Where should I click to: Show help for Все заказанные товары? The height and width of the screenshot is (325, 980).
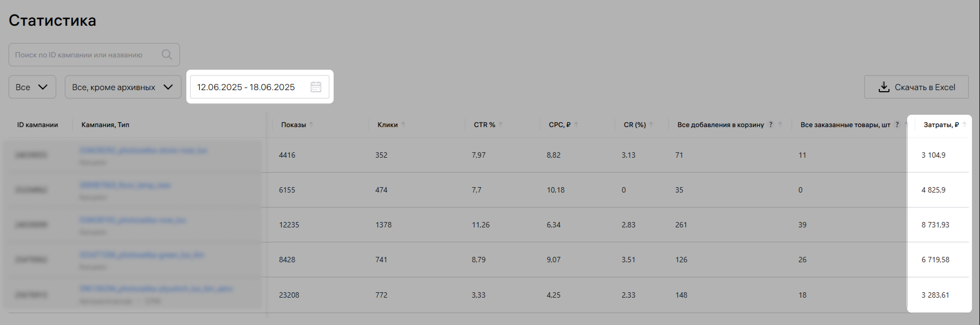point(897,125)
